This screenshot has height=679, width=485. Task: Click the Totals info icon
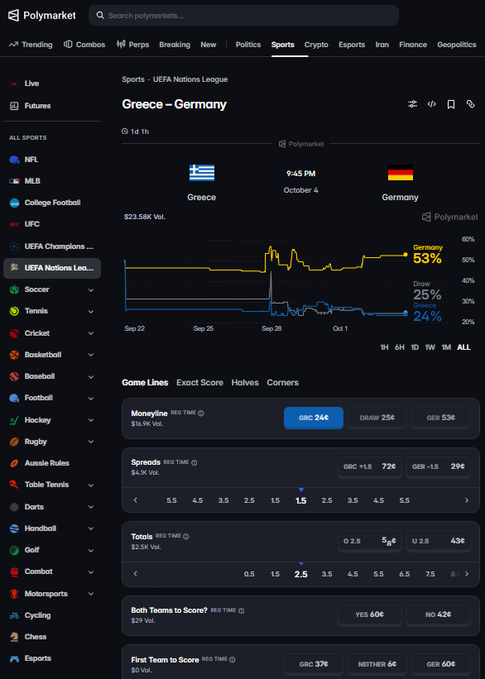pos(186,537)
